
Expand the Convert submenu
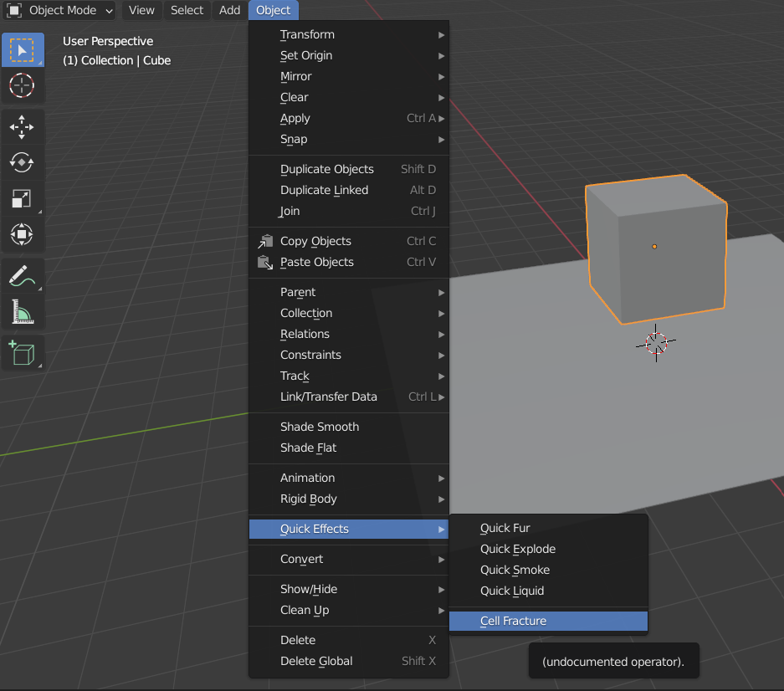(349, 560)
